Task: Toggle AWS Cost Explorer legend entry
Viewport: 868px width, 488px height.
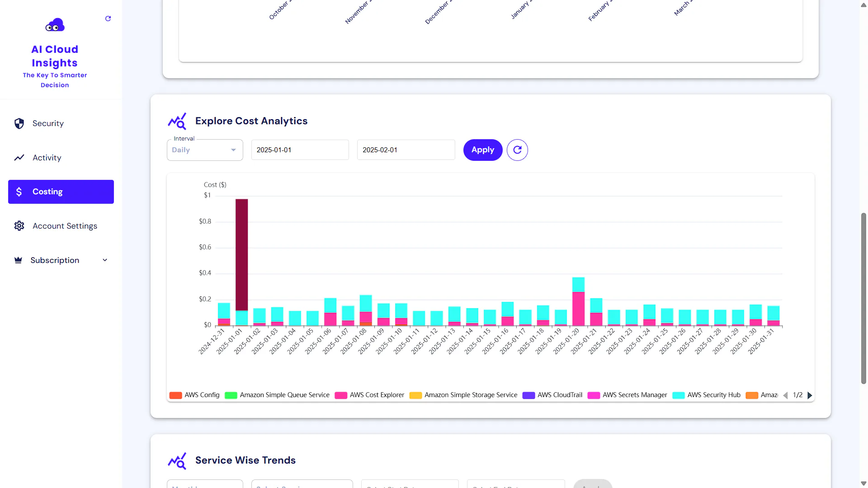Action: tap(369, 395)
